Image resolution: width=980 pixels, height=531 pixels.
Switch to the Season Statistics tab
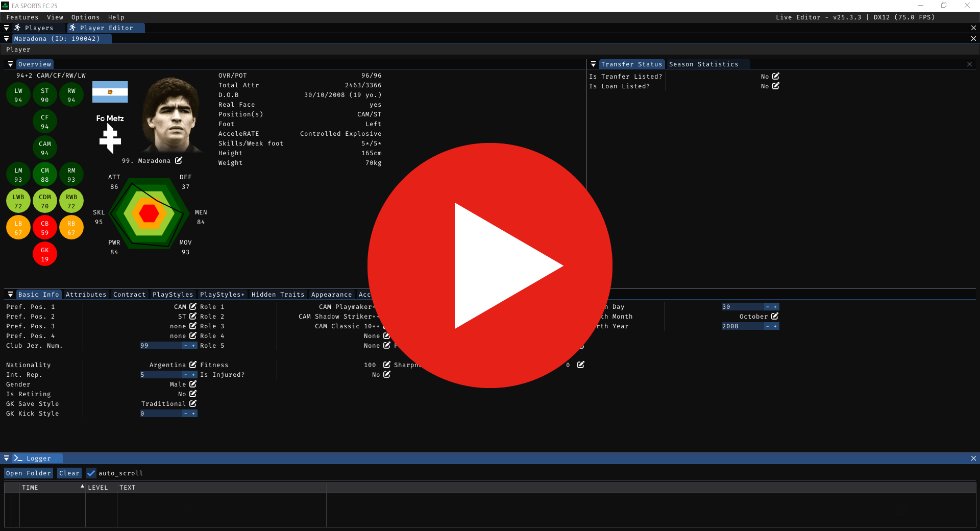703,64
